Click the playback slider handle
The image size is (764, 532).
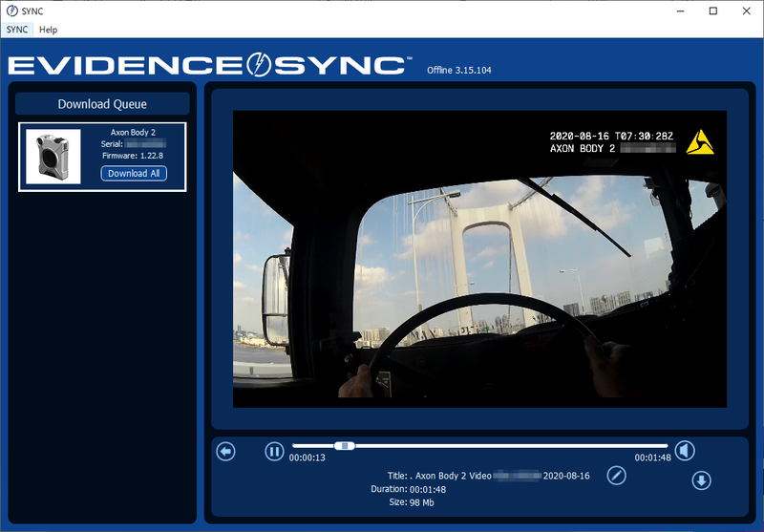pyautogui.click(x=345, y=446)
